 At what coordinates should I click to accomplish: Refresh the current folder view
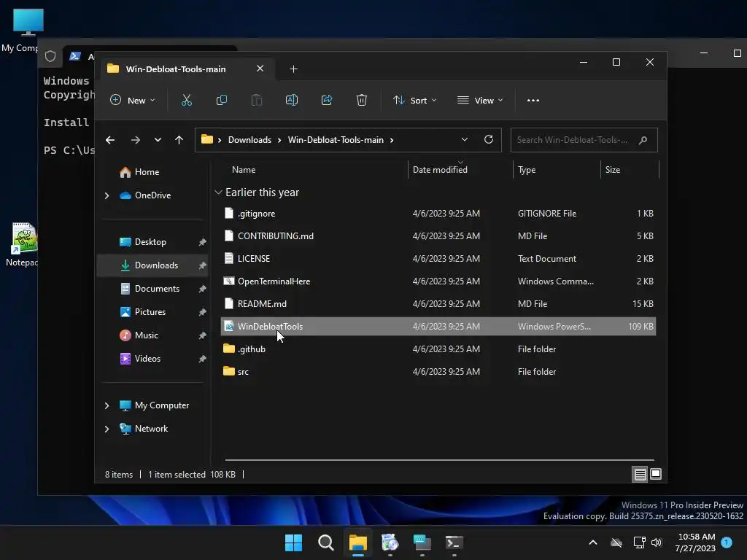tap(489, 139)
